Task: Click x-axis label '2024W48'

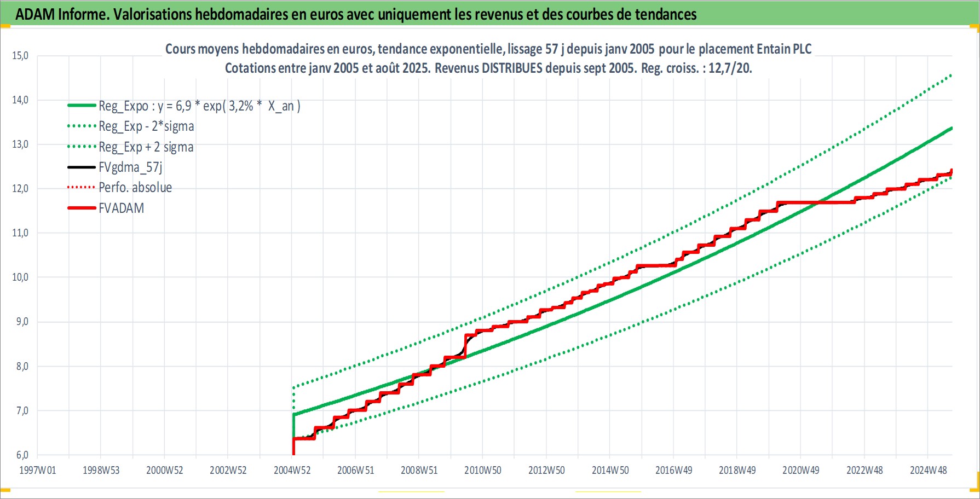Action: [x=928, y=470]
